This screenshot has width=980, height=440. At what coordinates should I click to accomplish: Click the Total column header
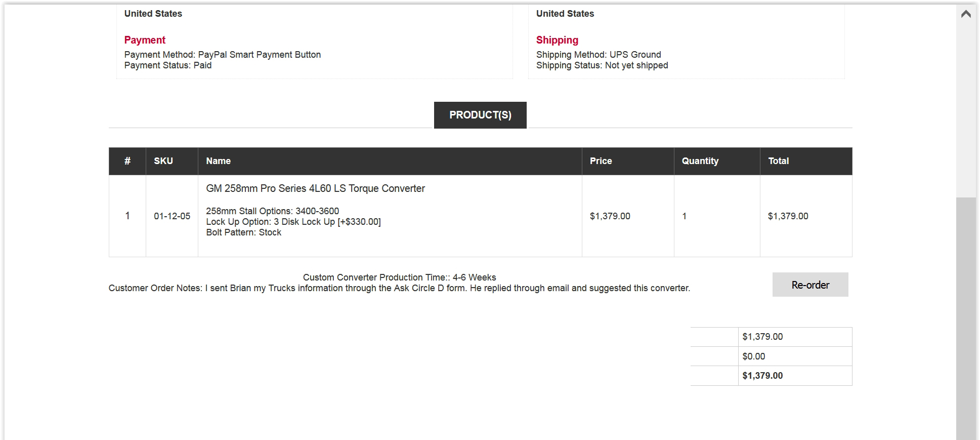778,161
